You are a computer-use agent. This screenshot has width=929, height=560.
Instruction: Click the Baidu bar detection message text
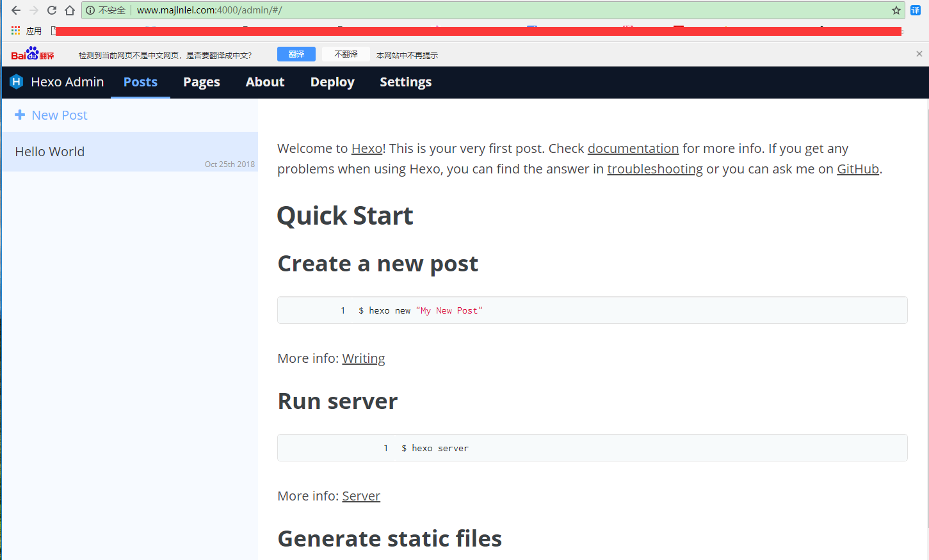pos(165,55)
